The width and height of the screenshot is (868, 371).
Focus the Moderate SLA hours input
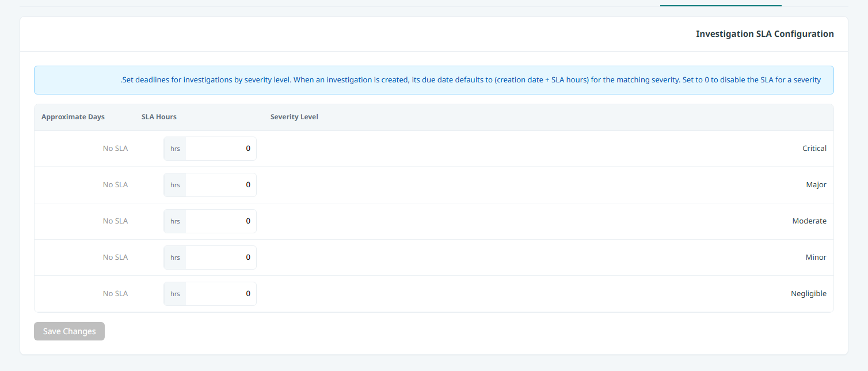click(x=221, y=221)
